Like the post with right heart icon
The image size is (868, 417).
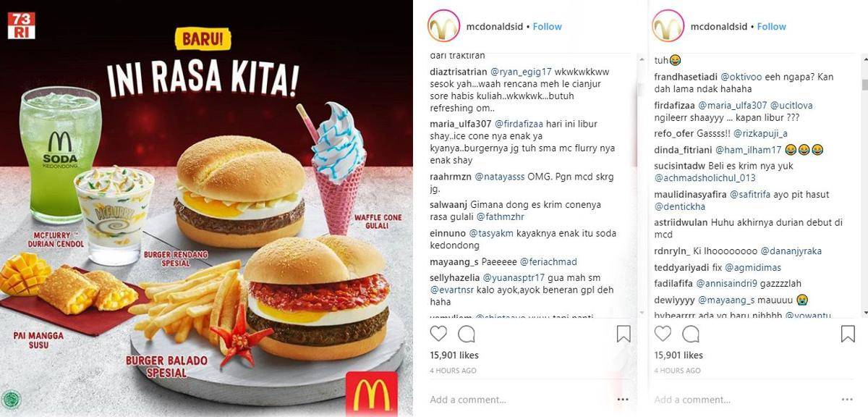pyautogui.click(x=663, y=334)
